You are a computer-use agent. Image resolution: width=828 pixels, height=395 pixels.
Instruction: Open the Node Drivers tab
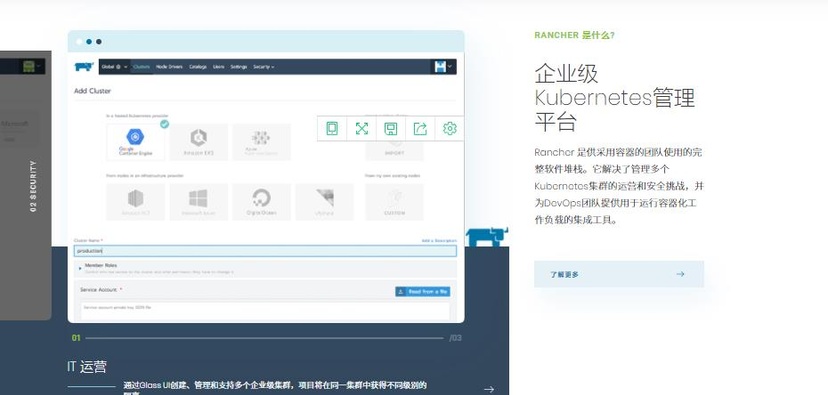click(169, 67)
